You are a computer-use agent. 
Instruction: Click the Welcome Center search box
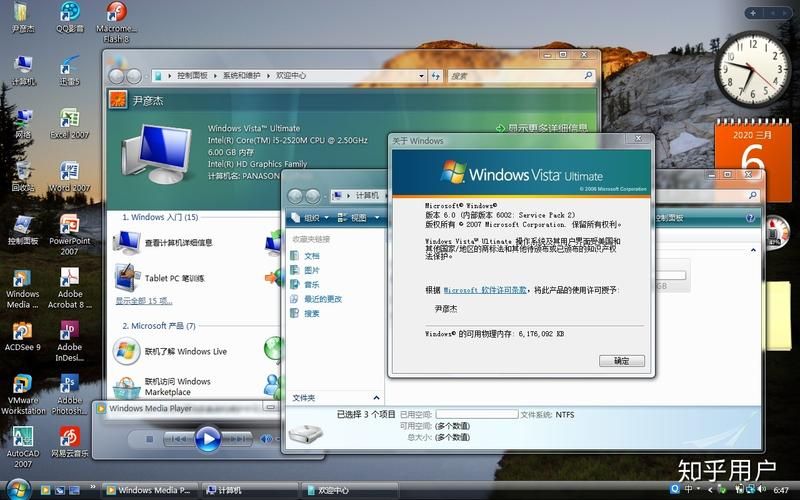(515, 76)
